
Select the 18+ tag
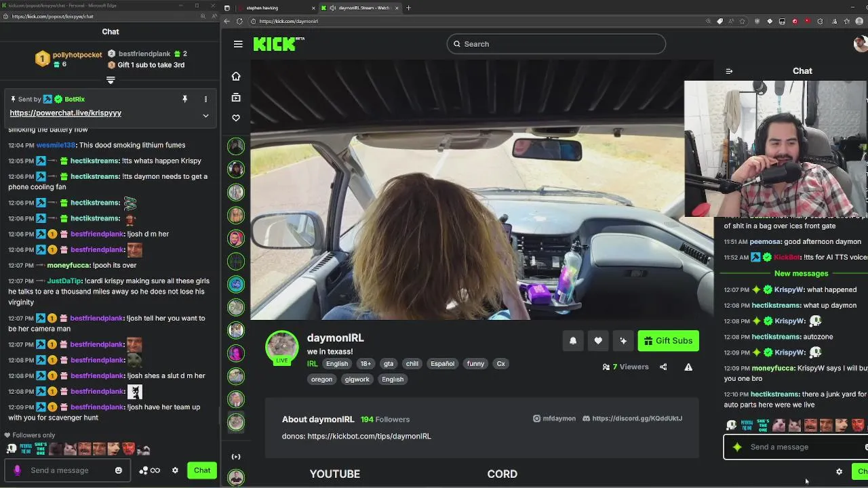(366, 364)
